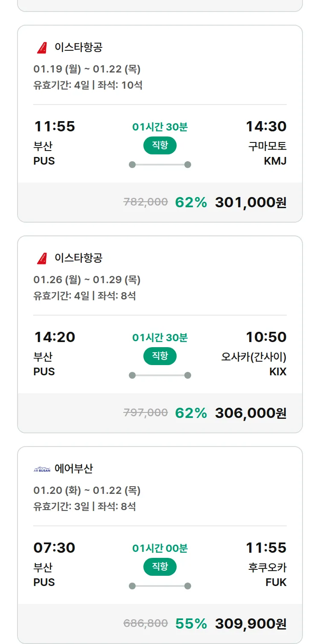Click the 오사카(간사이) KIX destination
This screenshot has width=320, height=644.
[254, 364]
